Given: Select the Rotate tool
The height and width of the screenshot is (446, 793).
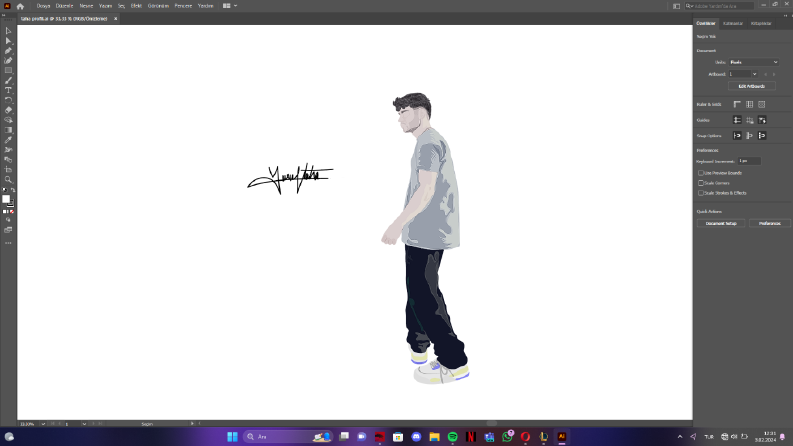Looking at the screenshot, I should click(x=8, y=100).
